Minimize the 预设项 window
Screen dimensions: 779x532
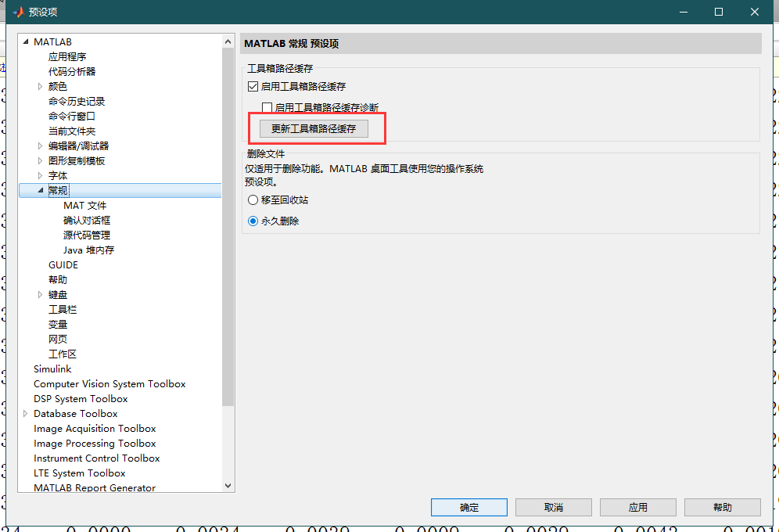[x=684, y=12]
